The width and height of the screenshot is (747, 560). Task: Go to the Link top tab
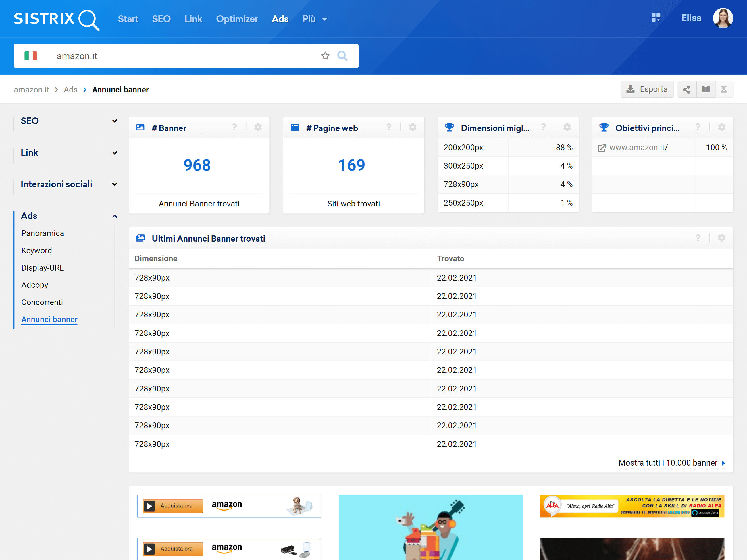click(x=193, y=19)
